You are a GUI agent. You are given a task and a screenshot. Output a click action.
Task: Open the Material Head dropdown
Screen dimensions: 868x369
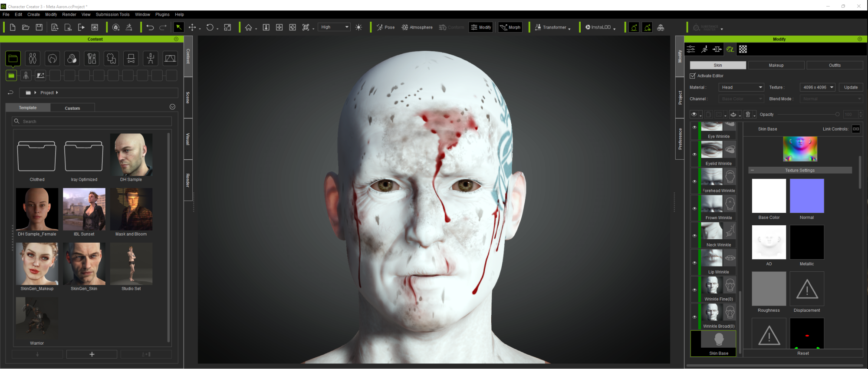pyautogui.click(x=741, y=87)
